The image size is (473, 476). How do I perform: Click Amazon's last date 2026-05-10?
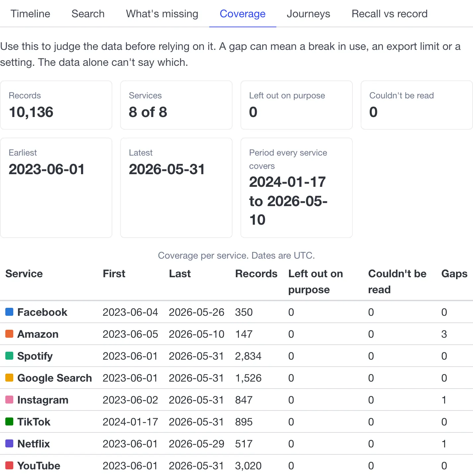[196, 334]
